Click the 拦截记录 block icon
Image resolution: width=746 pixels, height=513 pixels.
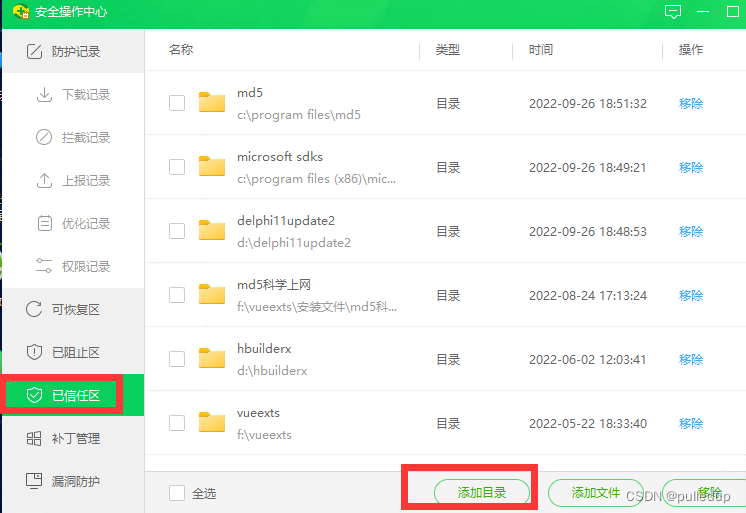[44, 137]
